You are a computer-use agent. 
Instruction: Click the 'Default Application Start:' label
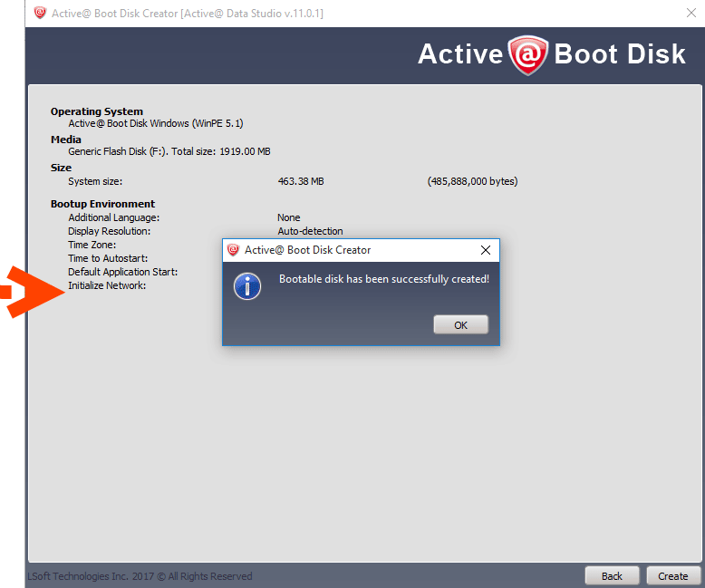[x=122, y=272]
